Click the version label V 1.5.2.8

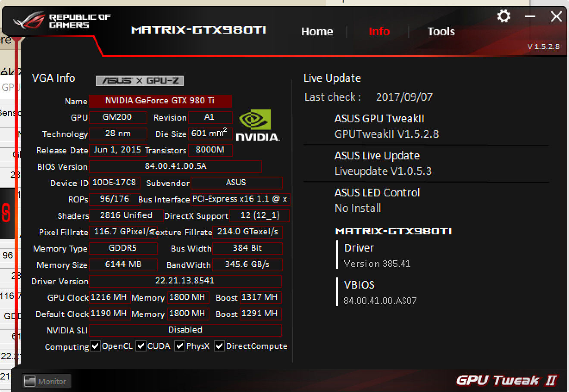click(543, 47)
